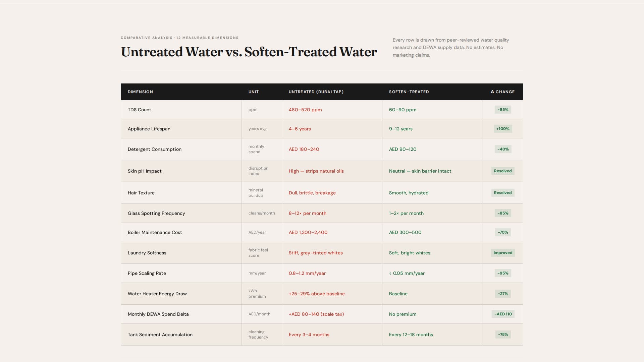Click the -85% badge in TDS Count row

tap(503, 110)
